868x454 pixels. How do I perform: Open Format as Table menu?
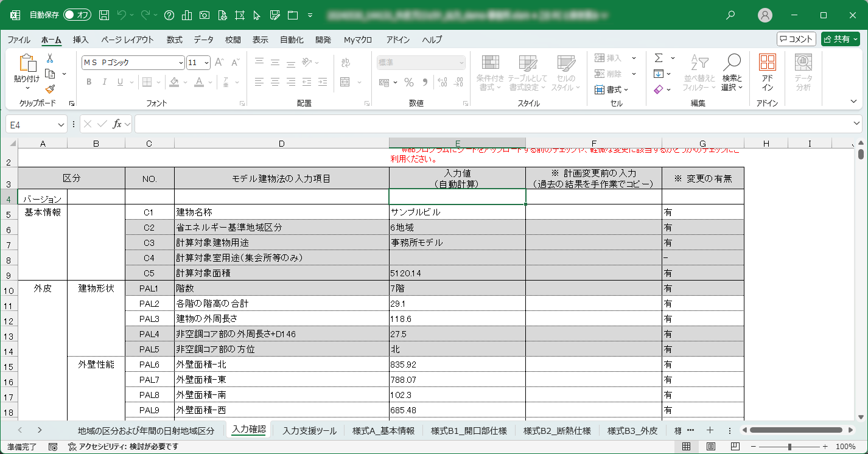[528, 73]
